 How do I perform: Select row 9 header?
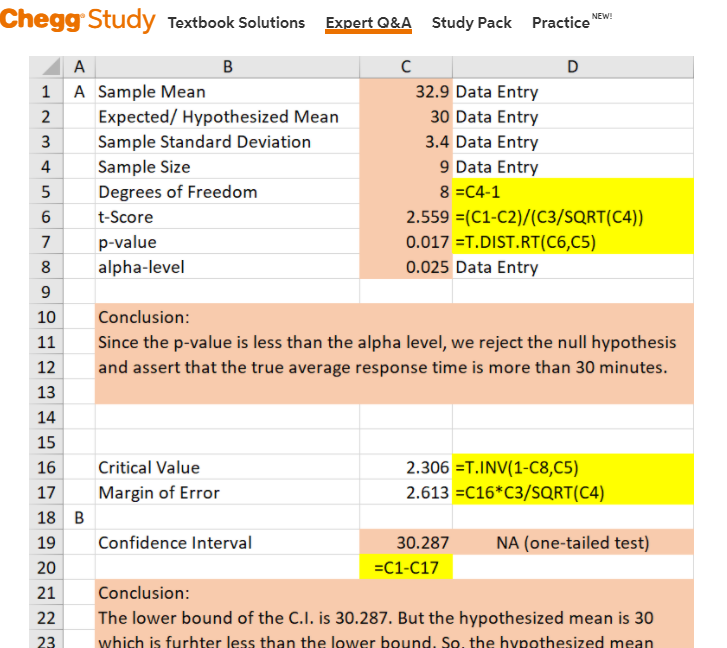[x=46, y=292]
